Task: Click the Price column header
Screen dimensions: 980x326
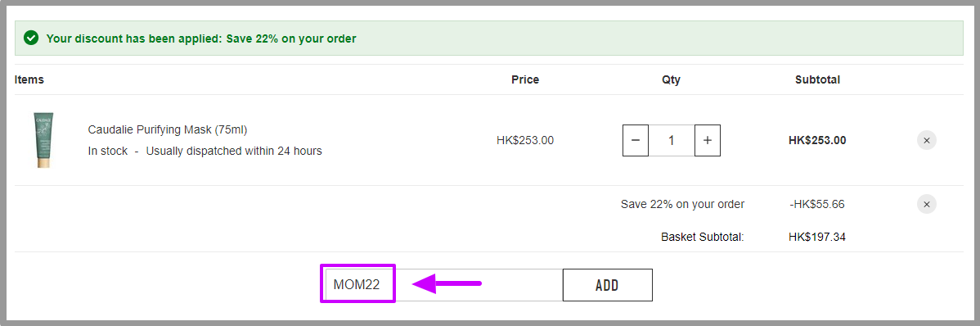Action: coord(525,80)
